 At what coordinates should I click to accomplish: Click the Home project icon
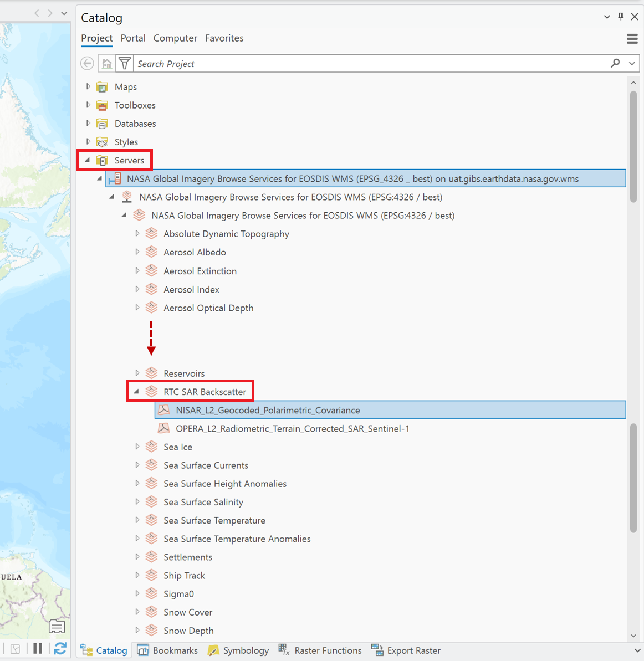pyautogui.click(x=107, y=64)
